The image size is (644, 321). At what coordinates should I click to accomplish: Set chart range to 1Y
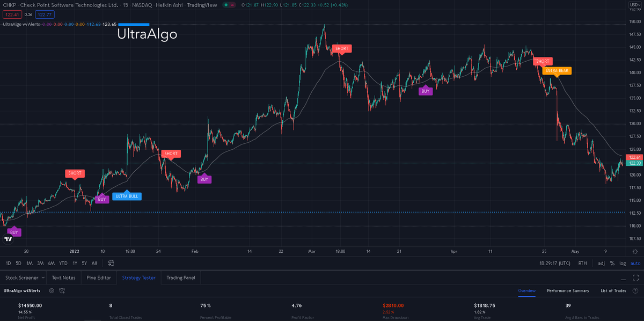point(75,263)
